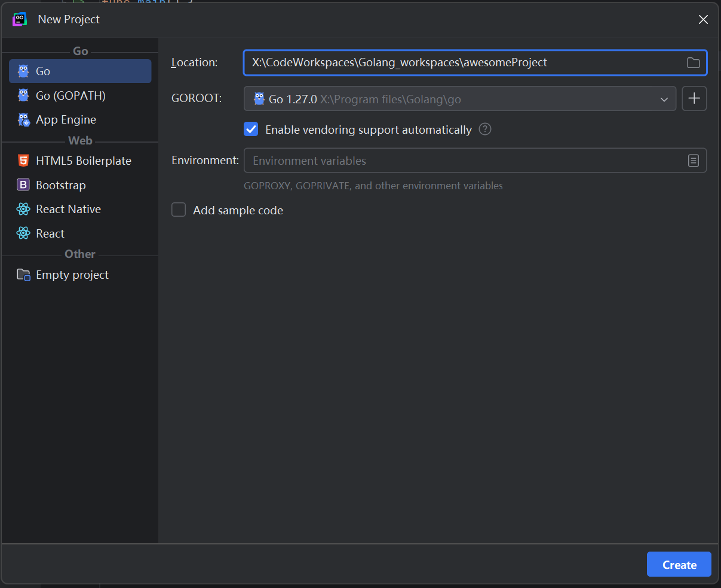Click the HTML5 shield icon
Image resolution: width=721 pixels, height=588 pixels.
point(23,161)
